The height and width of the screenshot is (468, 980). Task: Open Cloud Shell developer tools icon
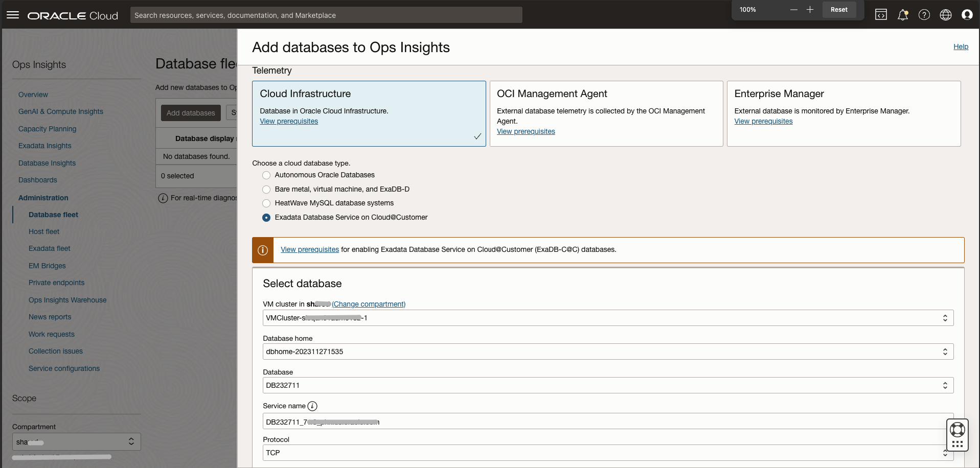[x=881, y=15]
